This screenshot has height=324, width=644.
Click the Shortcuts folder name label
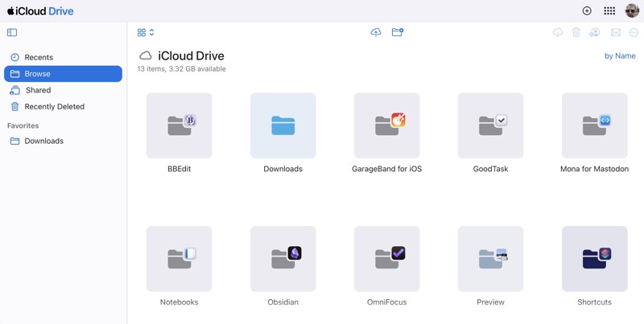click(595, 302)
